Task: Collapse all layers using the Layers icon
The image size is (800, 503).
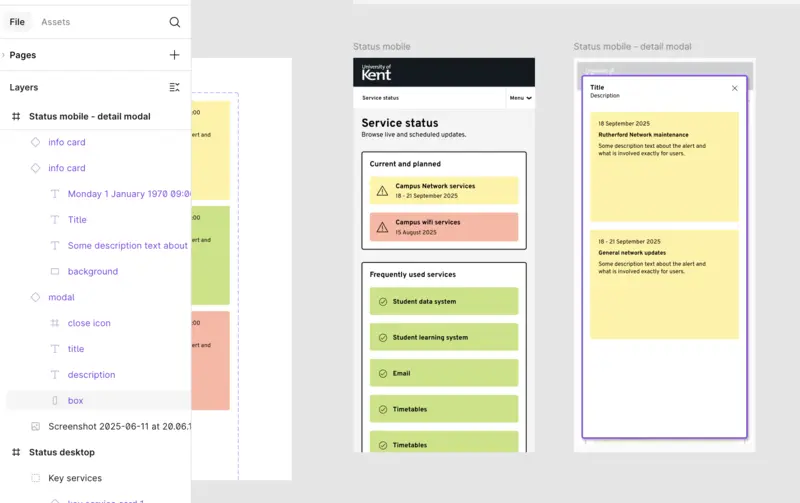Action: click(x=175, y=88)
